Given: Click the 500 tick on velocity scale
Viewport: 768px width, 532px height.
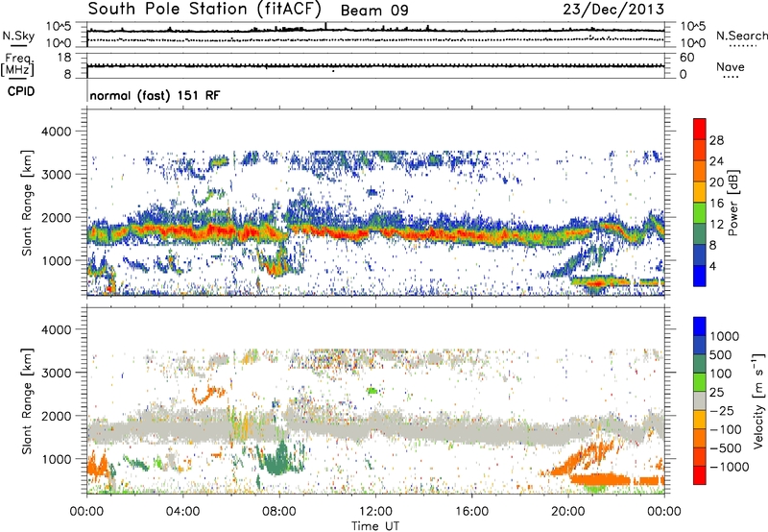Looking at the screenshot, I should pos(720,354).
